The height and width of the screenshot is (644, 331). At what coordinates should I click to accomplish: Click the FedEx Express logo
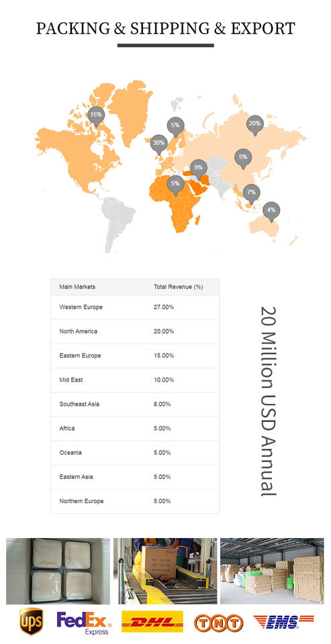(84, 623)
